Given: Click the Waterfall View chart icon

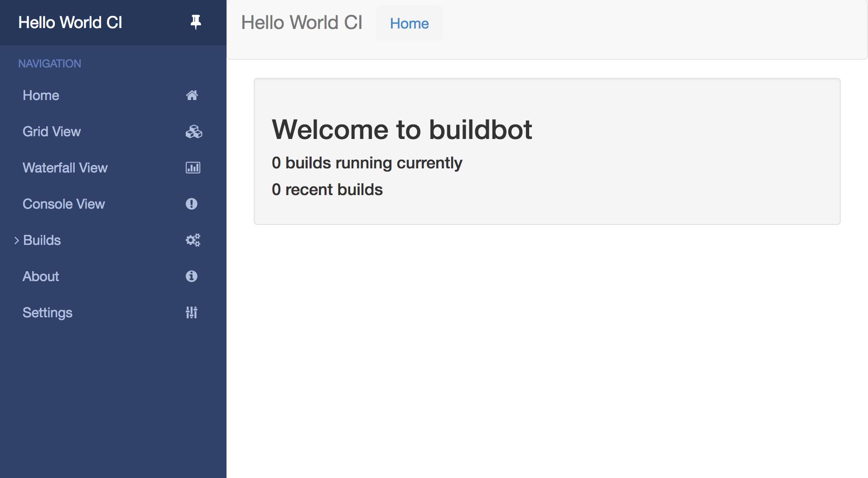Looking at the screenshot, I should pyautogui.click(x=193, y=167).
